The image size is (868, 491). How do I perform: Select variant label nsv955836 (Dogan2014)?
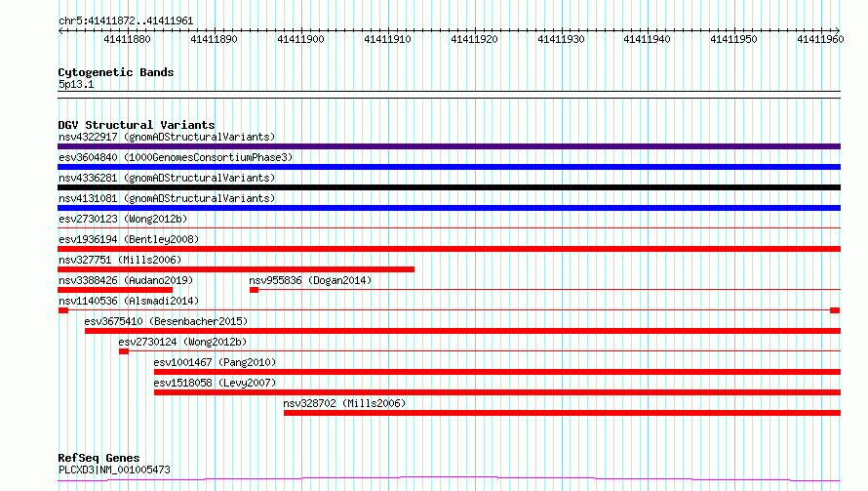click(310, 280)
